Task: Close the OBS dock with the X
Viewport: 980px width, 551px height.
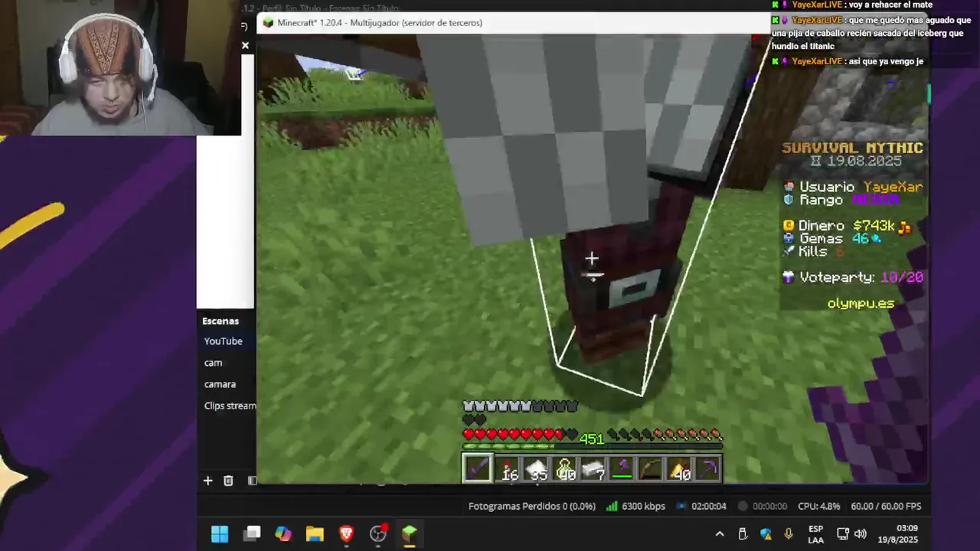Action: [x=245, y=45]
